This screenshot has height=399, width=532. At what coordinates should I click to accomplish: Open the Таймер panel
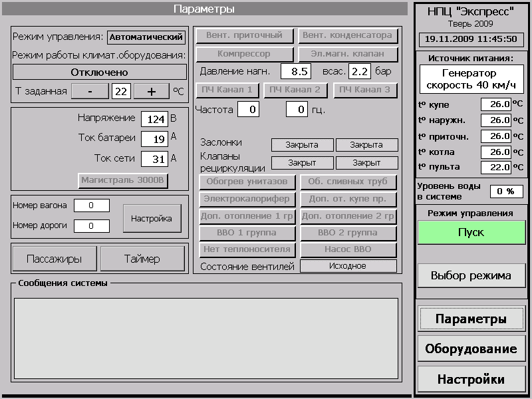coord(142,259)
